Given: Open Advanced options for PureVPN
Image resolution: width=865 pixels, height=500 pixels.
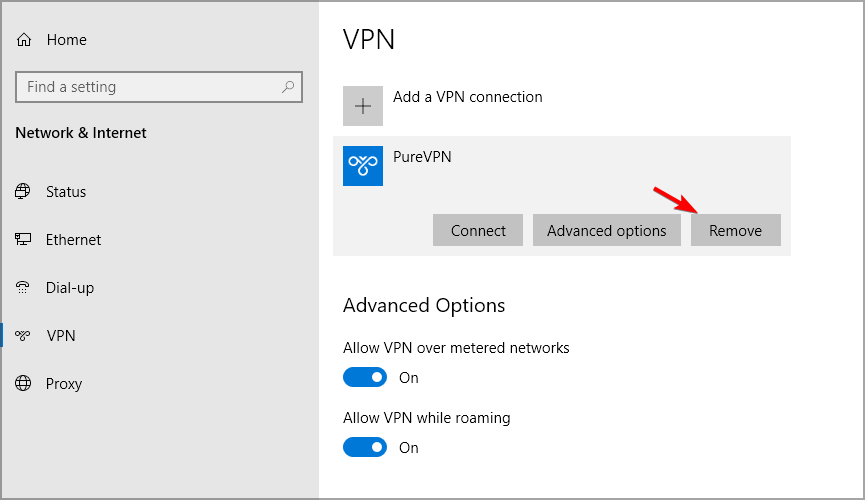Looking at the screenshot, I should pos(607,230).
